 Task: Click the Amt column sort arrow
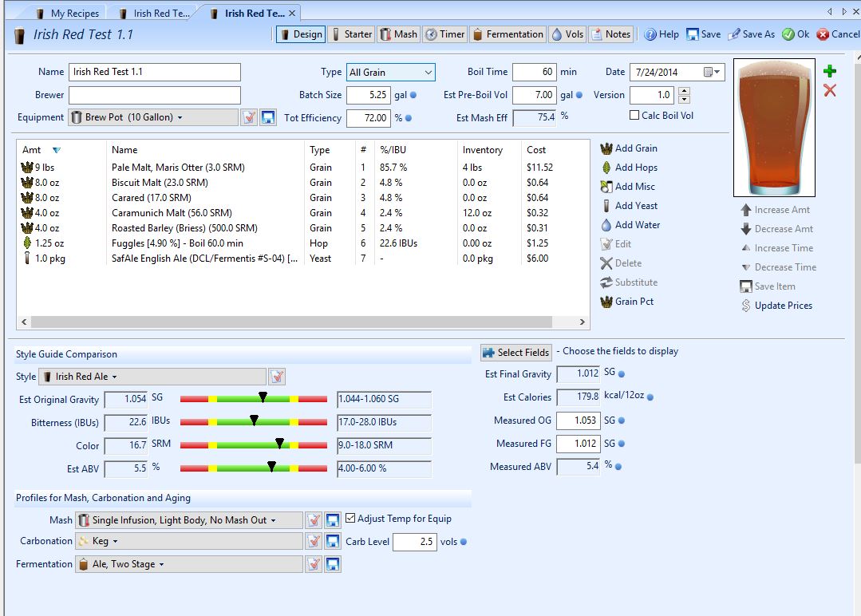pos(56,150)
